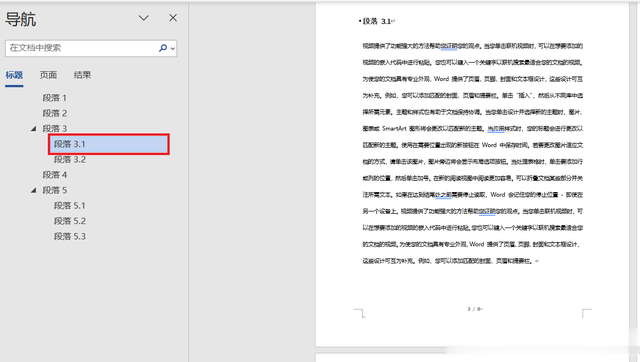
Task: Switch to the 结果 tab
Action: 82,75
